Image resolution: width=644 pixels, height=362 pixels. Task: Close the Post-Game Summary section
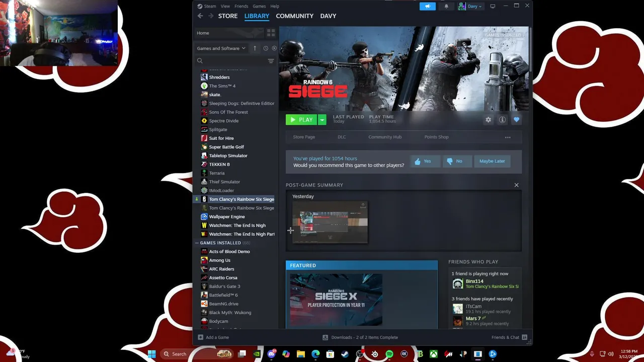516,185
